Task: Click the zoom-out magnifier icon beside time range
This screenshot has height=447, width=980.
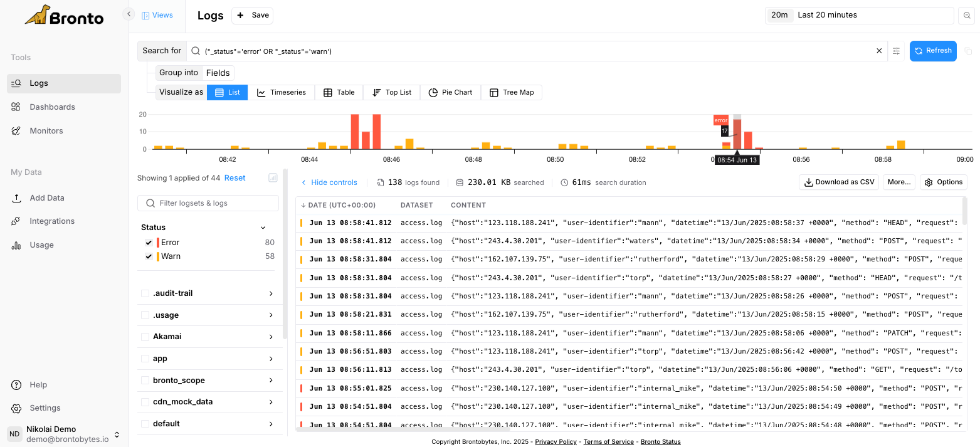Action: point(966,15)
